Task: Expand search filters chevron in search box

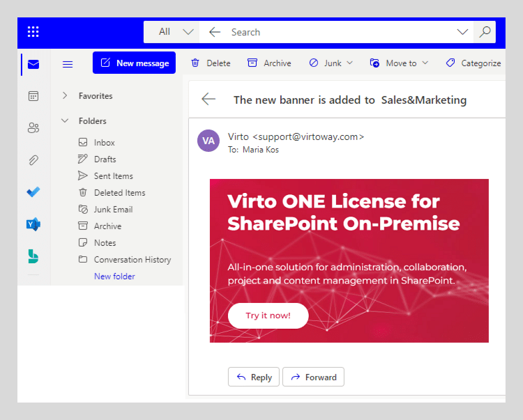Action: tap(462, 32)
